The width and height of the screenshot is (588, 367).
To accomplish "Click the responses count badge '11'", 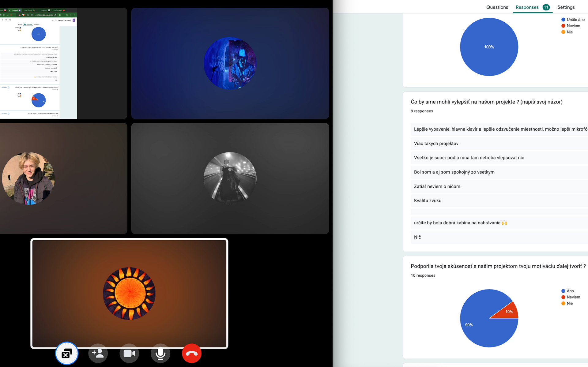I will (546, 7).
